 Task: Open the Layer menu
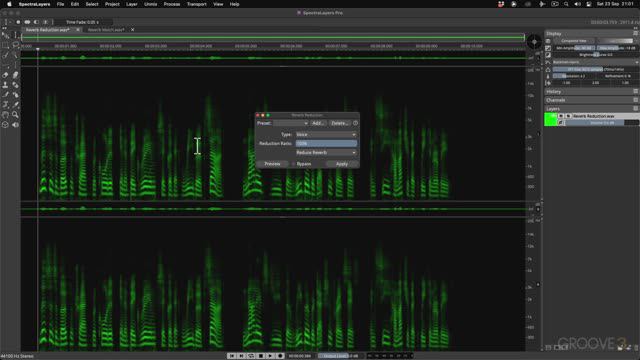click(x=131, y=4)
